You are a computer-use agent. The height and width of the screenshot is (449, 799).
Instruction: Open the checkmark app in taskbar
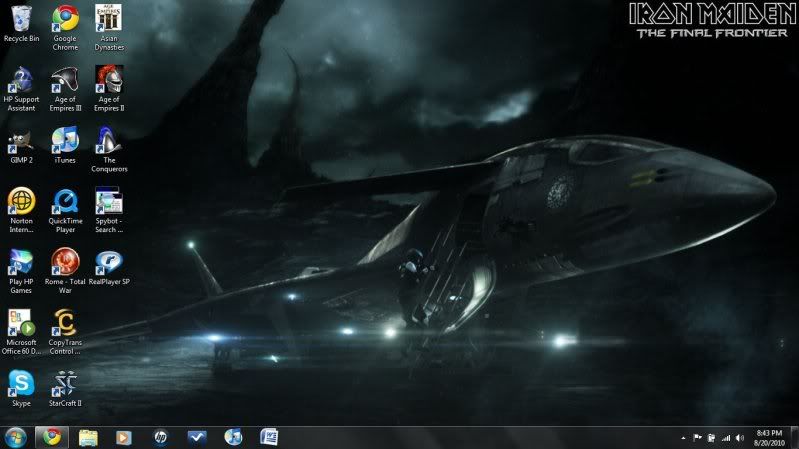[197, 437]
